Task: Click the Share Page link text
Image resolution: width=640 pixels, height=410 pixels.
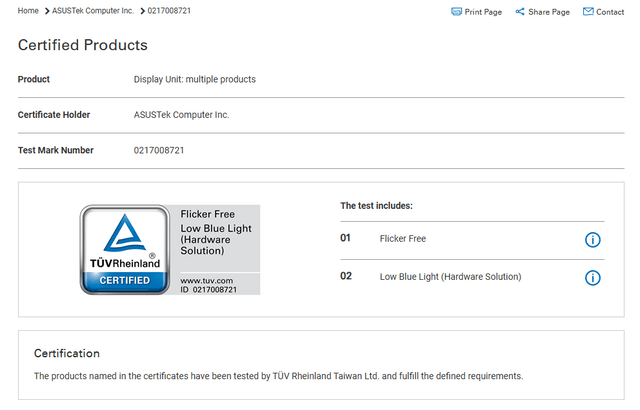Action: (549, 12)
